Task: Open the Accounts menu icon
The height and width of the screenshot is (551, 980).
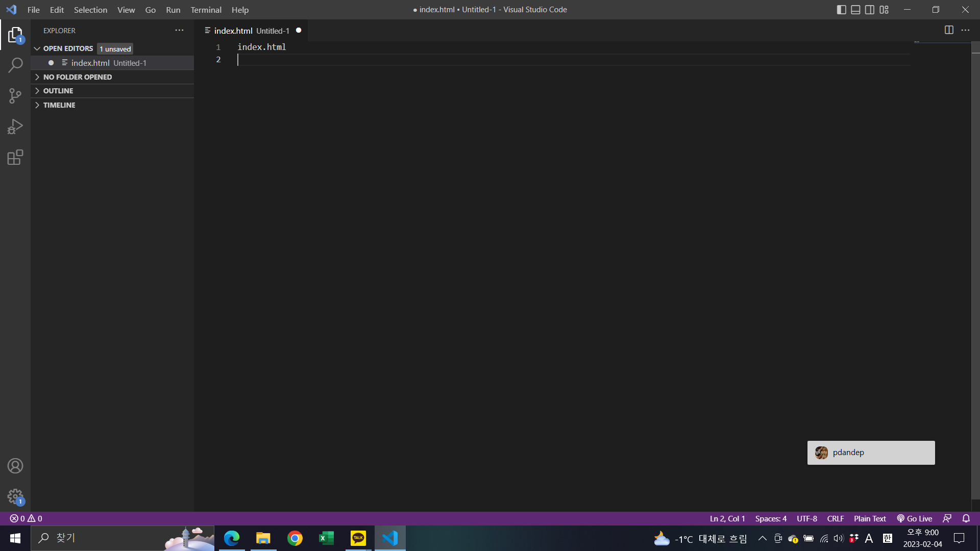Action: pyautogui.click(x=15, y=466)
